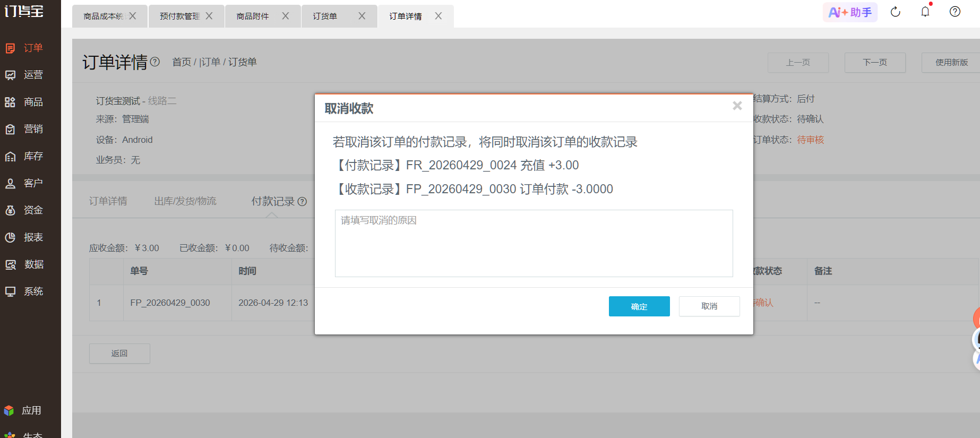Click the help icon beside 订单详情 title

point(155,62)
